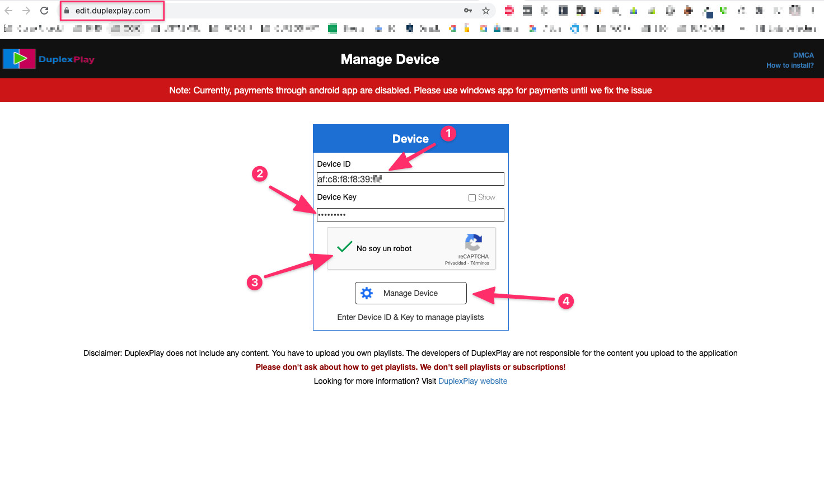This screenshot has height=504, width=824.
Task: Open the How to install? link
Action: pyautogui.click(x=790, y=65)
